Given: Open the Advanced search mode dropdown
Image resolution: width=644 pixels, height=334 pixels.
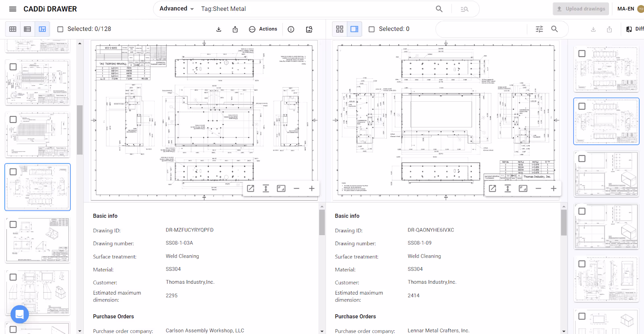Looking at the screenshot, I should 177,9.
